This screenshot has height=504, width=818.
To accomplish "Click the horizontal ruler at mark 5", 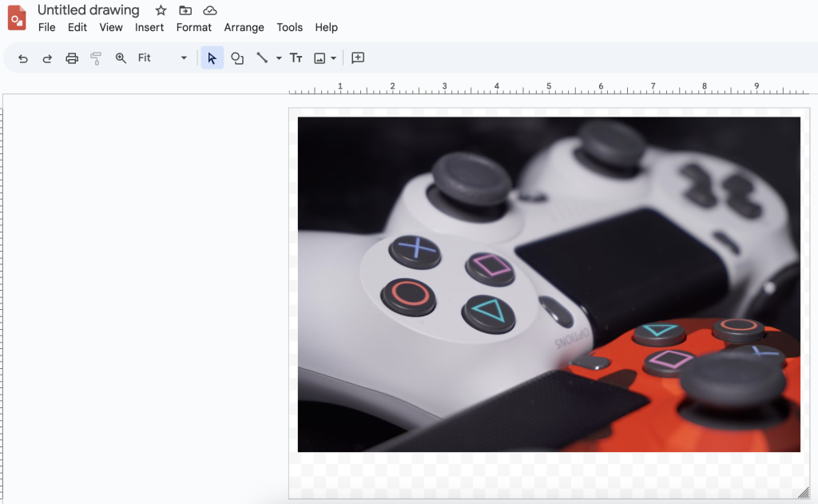I will 548,88.
